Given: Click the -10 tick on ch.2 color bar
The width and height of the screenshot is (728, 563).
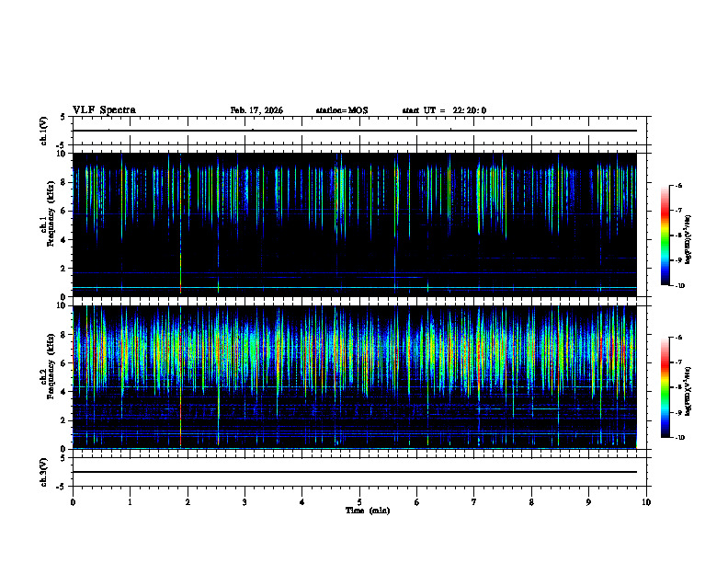Looking at the screenshot, I should (x=679, y=438).
